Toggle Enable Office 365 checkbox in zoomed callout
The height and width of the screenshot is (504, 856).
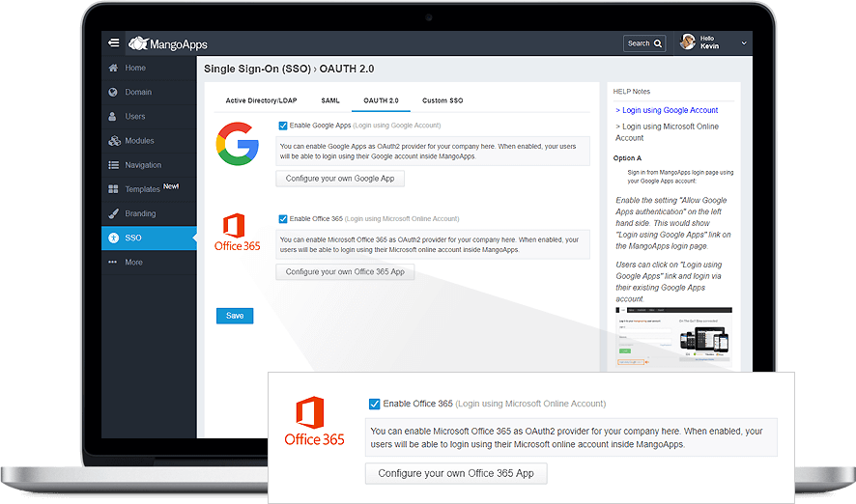pyautogui.click(x=375, y=404)
